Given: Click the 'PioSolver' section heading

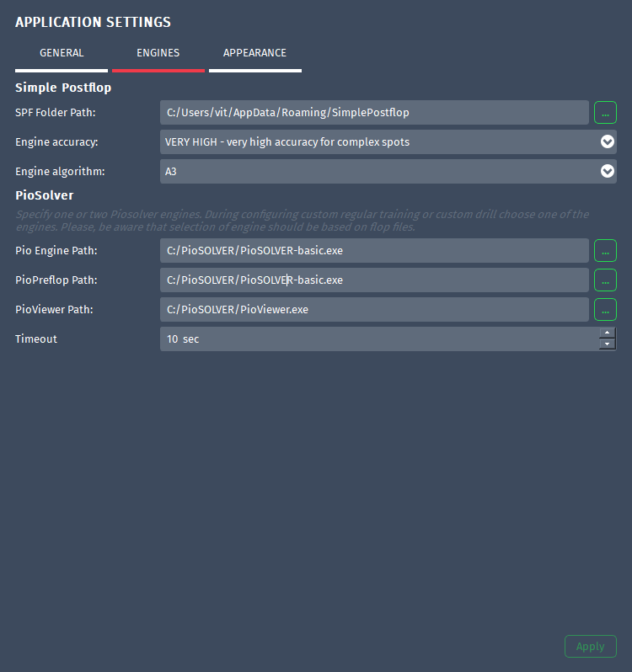Looking at the screenshot, I should (x=45, y=195).
